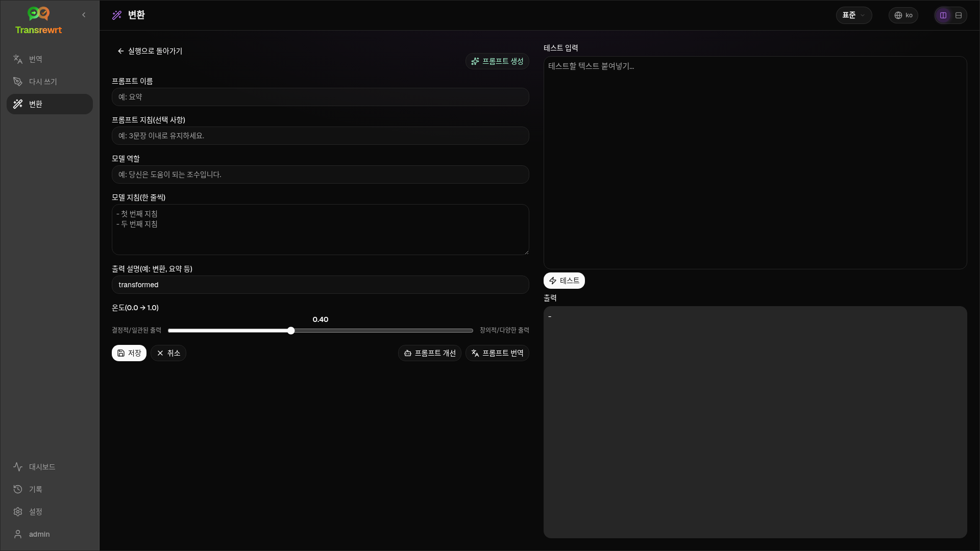980x551 pixels.
Task: Click the temperature slider handle
Action: 291,331
